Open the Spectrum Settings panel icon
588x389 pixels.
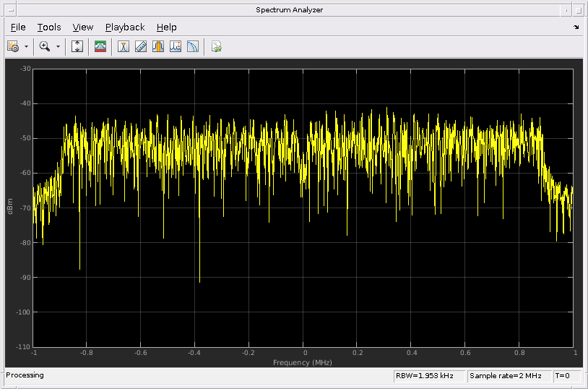point(100,46)
